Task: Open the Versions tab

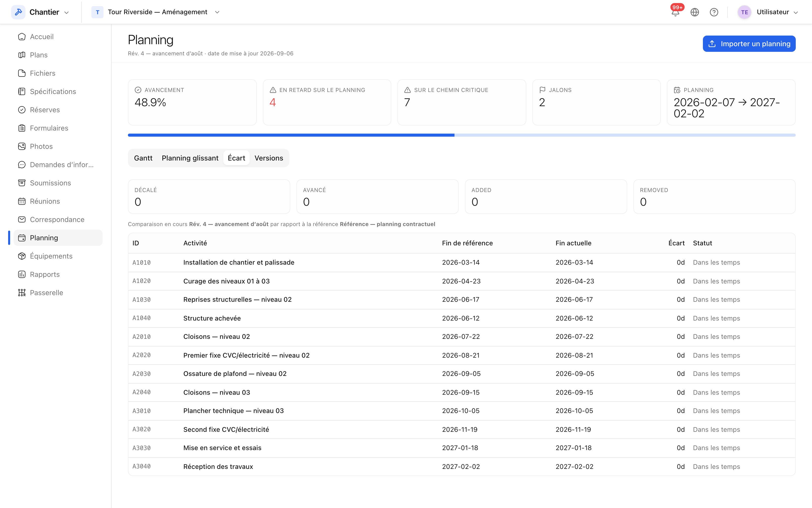Action: 269,158
